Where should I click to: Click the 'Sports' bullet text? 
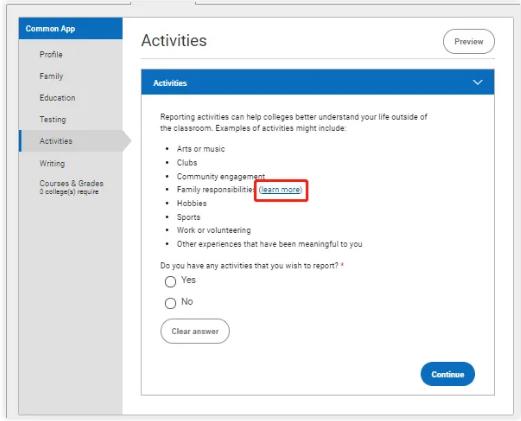coord(188,217)
